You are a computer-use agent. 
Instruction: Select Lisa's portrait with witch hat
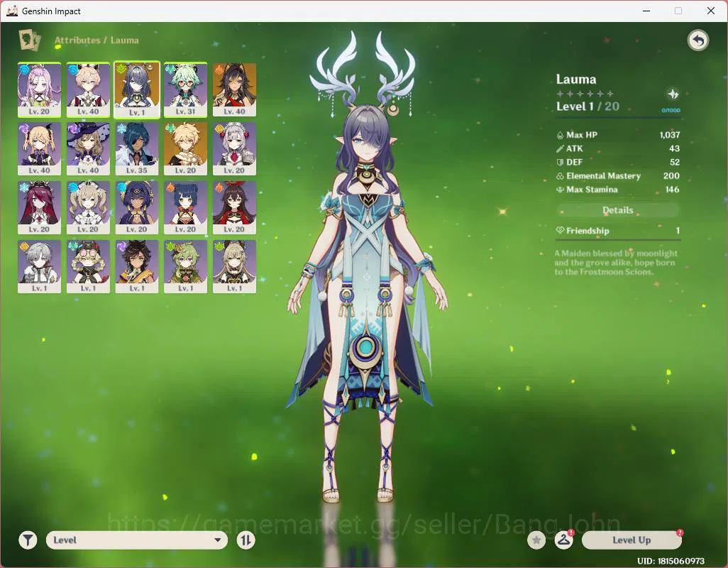tap(88, 148)
